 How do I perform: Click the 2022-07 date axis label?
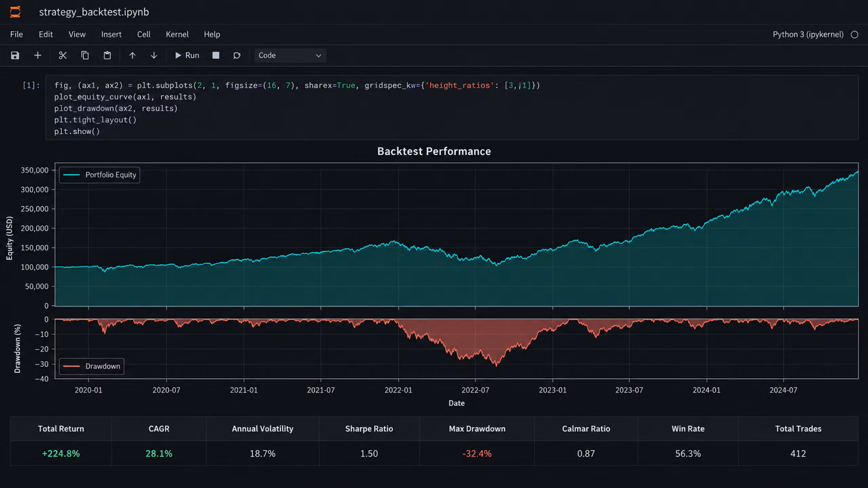tap(475, 390)
